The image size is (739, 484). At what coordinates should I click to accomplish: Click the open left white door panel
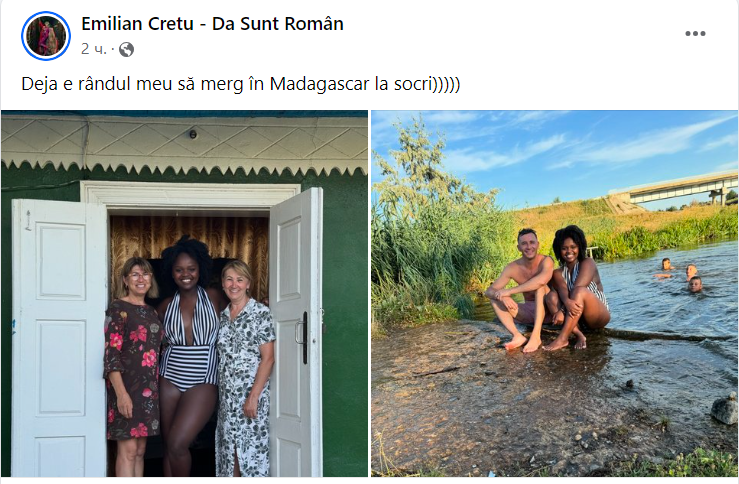pyautogui.click(x=59, y=337)
